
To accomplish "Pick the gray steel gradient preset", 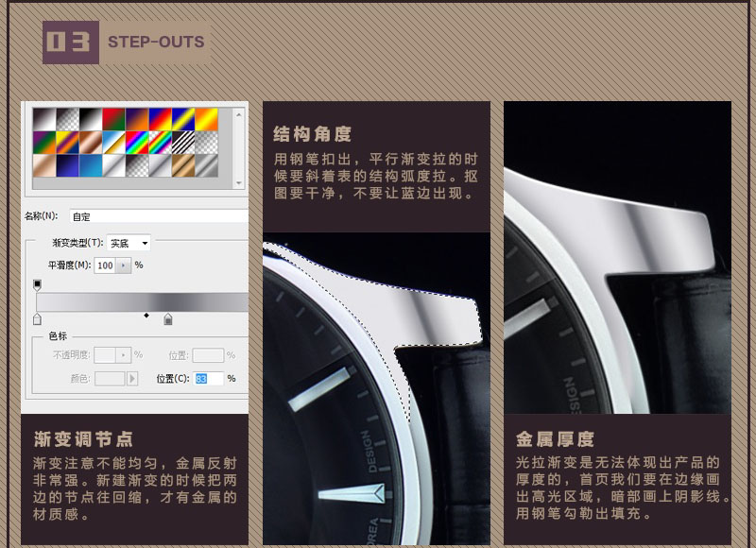I will (x=206, y=165).
